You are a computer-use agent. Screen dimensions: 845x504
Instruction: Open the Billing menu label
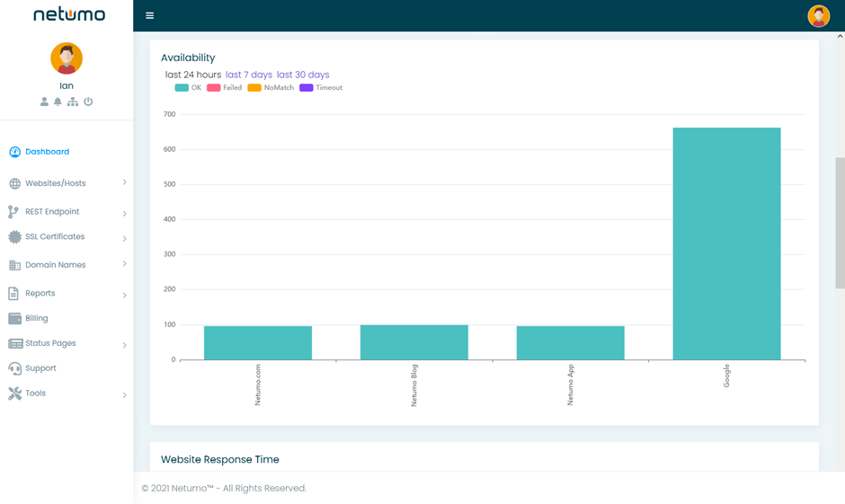point(37,318)
